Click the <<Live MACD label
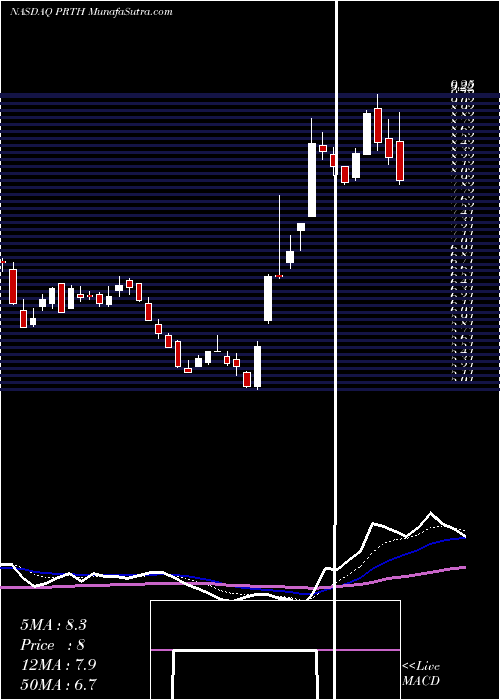500x700 pixels. point(421,674)
